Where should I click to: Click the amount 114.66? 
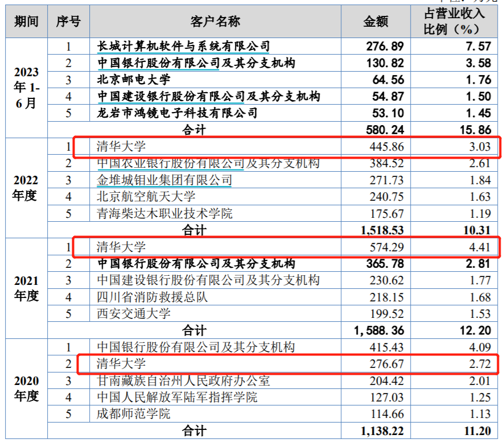[x=387, y=414]
